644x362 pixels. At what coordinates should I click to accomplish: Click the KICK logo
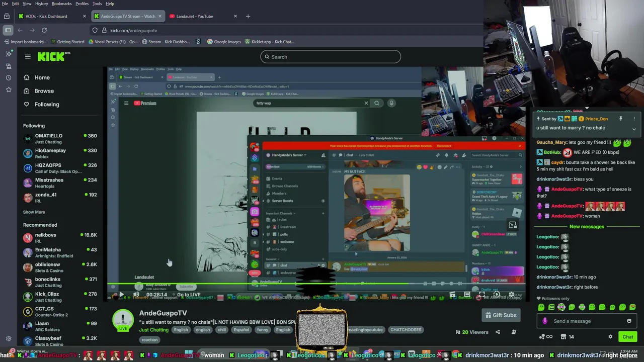coord(54,57)
